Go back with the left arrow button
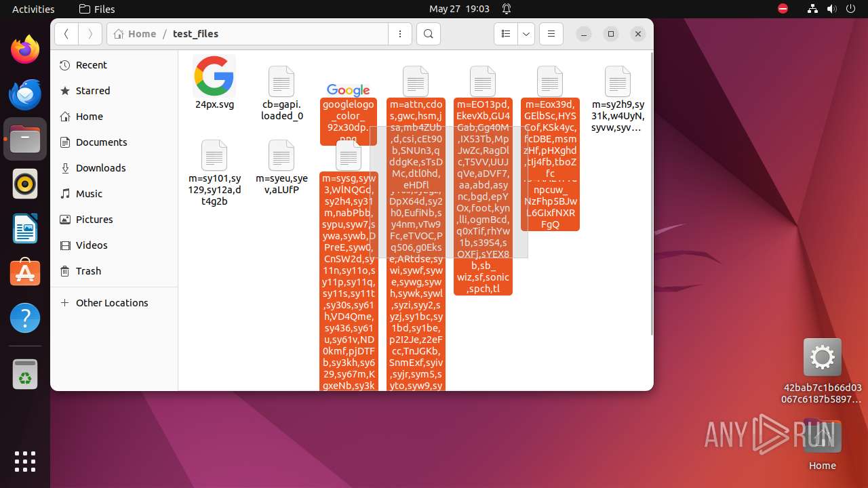 click(x=66, y=34)
